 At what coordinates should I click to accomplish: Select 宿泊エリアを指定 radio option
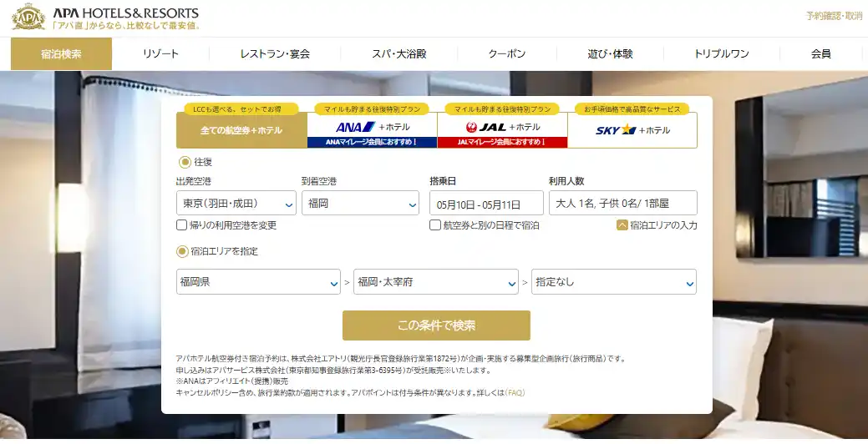pyautogui.click(x=182, y=251)
